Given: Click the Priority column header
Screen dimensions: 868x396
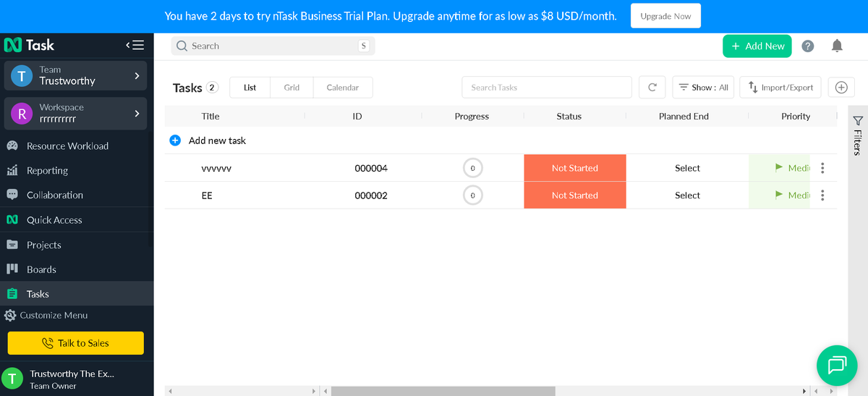Looking at the screenshot, I should tap(796, 116).
